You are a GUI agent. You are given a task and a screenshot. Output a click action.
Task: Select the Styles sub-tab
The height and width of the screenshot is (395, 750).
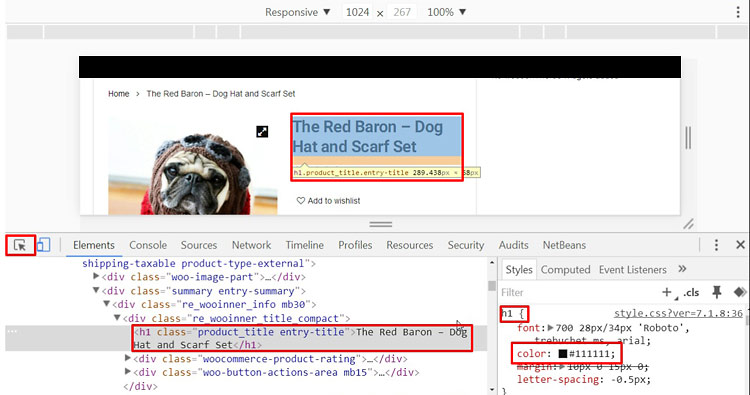[x=519, y=270]
